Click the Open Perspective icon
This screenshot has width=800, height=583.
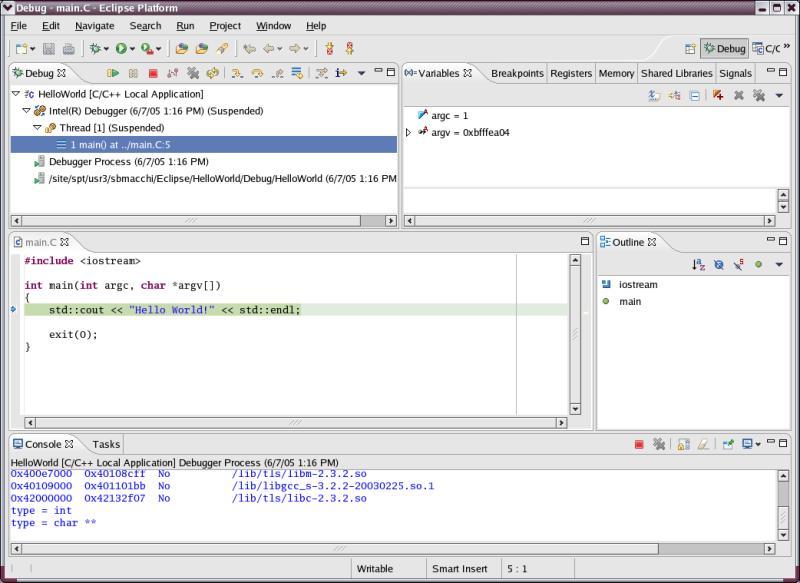pos(690,49)
